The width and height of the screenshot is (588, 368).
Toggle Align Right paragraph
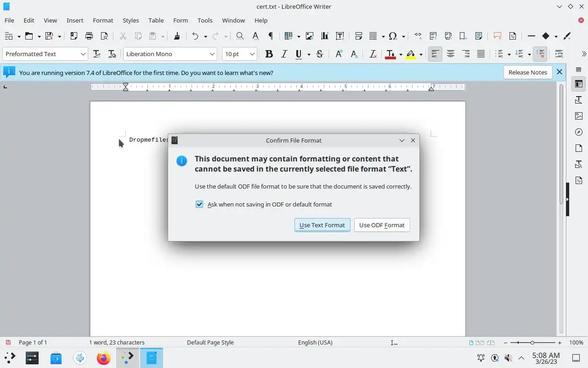[x=466, y=54]
